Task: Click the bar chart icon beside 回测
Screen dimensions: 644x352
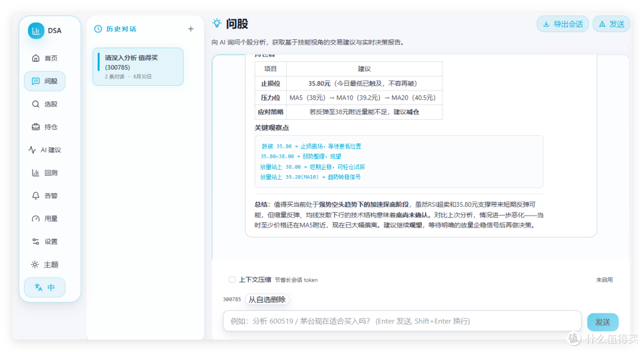Action: (36, 173)
